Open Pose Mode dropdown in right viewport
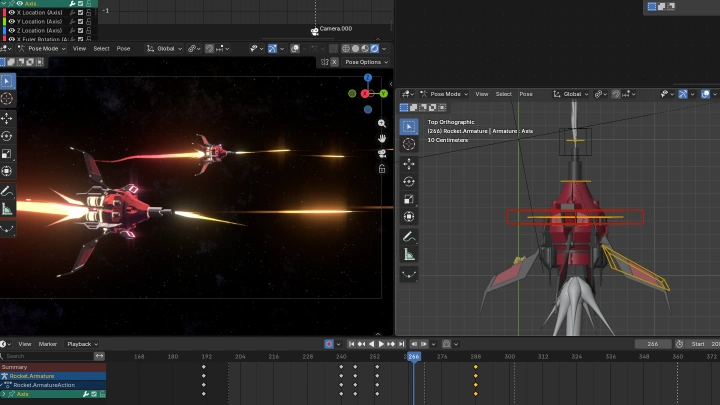The height and width of the screenshot is (405, 720). (x=444, y=94)
